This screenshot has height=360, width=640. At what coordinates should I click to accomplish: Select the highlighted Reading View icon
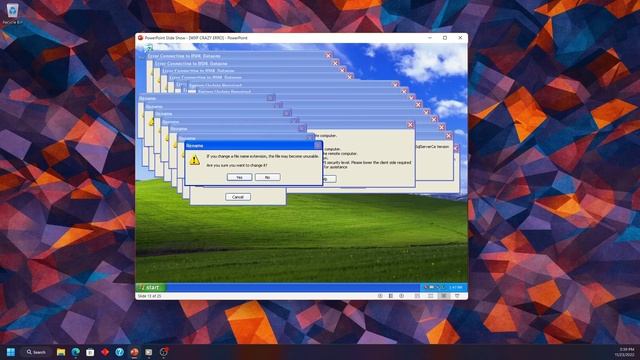coord(444,296)
